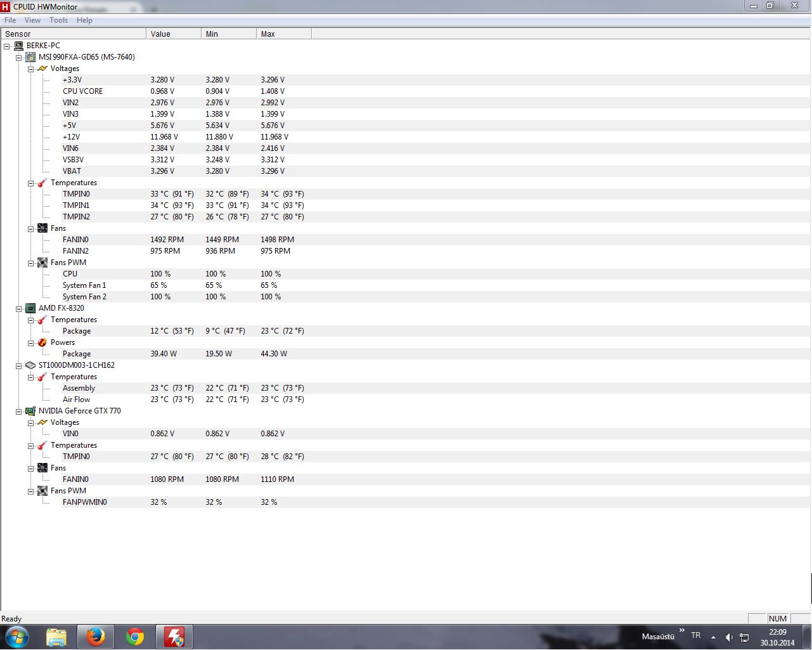Click the MSI 990FXA-GD65 motherboard icon

coord(30,57)
